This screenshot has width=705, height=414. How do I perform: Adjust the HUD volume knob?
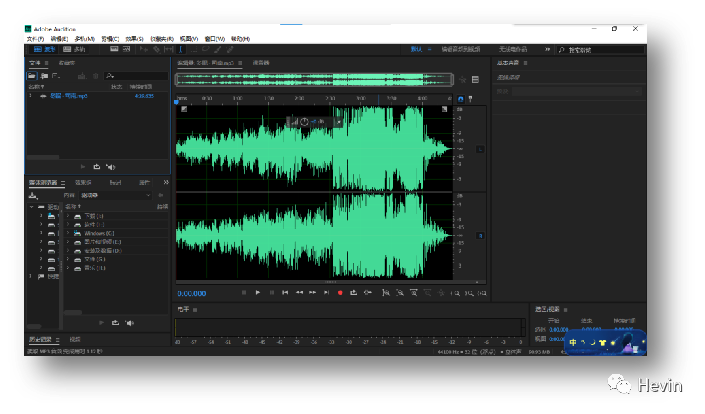coord(304,122)
